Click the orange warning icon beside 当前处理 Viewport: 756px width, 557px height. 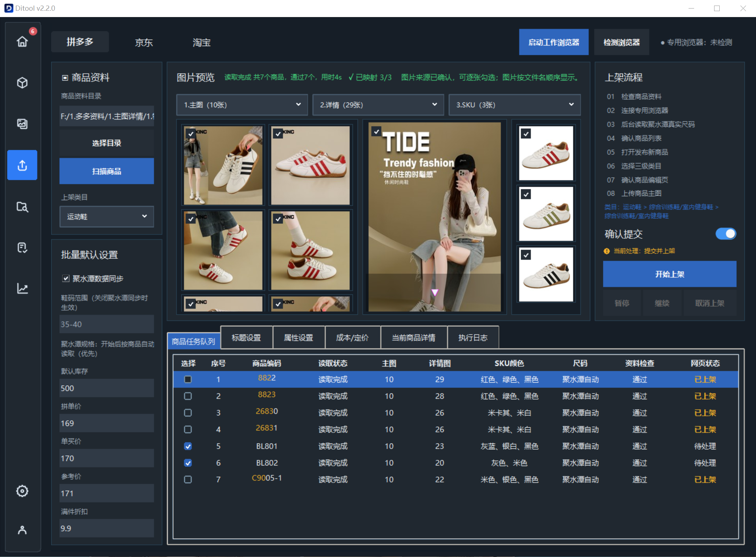point(607,251)
